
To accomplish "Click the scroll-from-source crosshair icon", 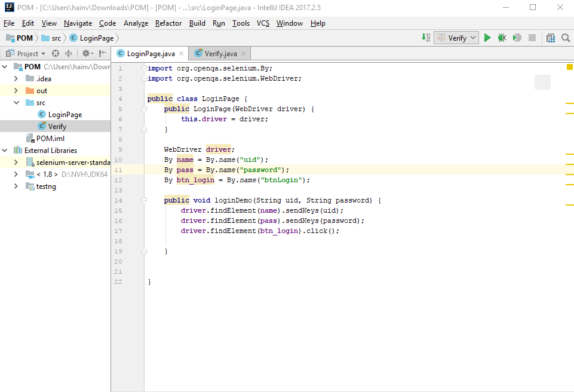I will (x=56, y=53).
